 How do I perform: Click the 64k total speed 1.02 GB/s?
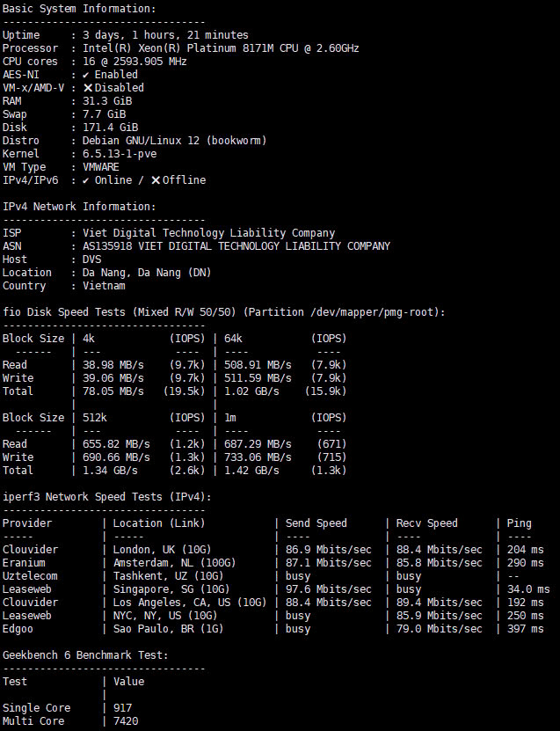pyautogui.click(x=250, y=391)
